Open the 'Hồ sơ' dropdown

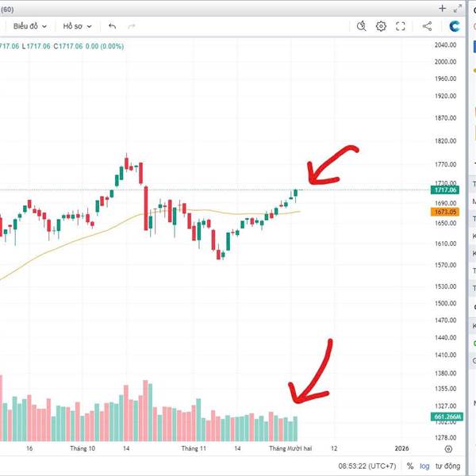77,26
